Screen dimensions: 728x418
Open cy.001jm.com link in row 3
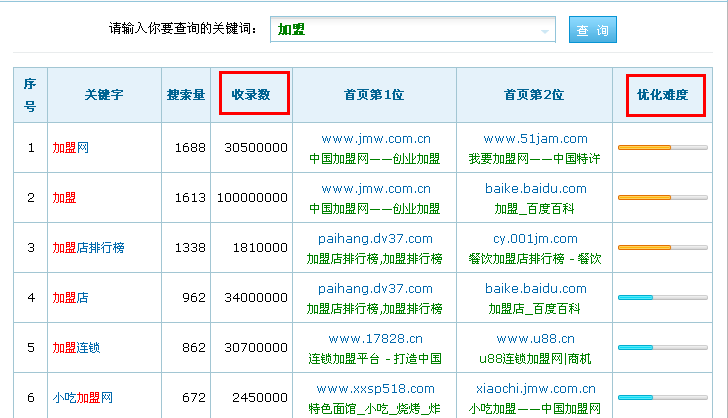535,239
